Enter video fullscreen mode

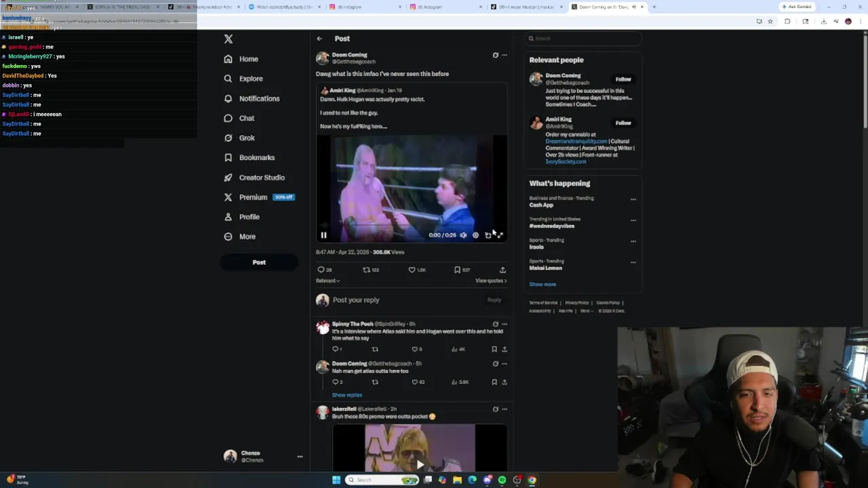pos(500,235)
